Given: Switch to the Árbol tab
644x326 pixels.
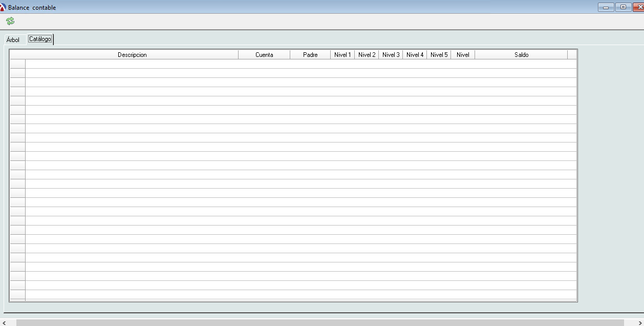Looking at the screenshot, I should (x=13, y=40).
